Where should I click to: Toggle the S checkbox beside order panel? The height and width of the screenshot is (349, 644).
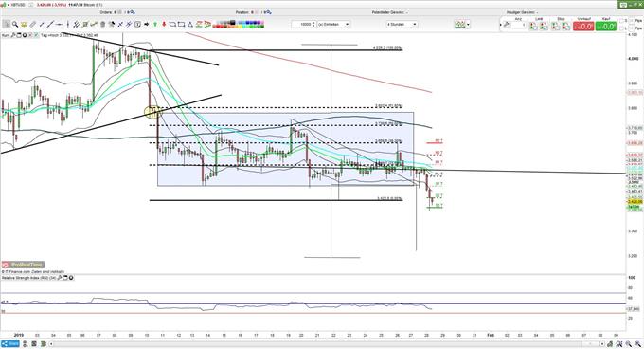(x=621, y=21)
